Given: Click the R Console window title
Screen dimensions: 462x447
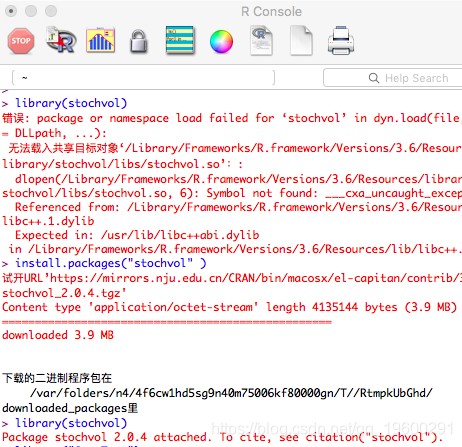Looking at the screenshot, I should [271, 12].
